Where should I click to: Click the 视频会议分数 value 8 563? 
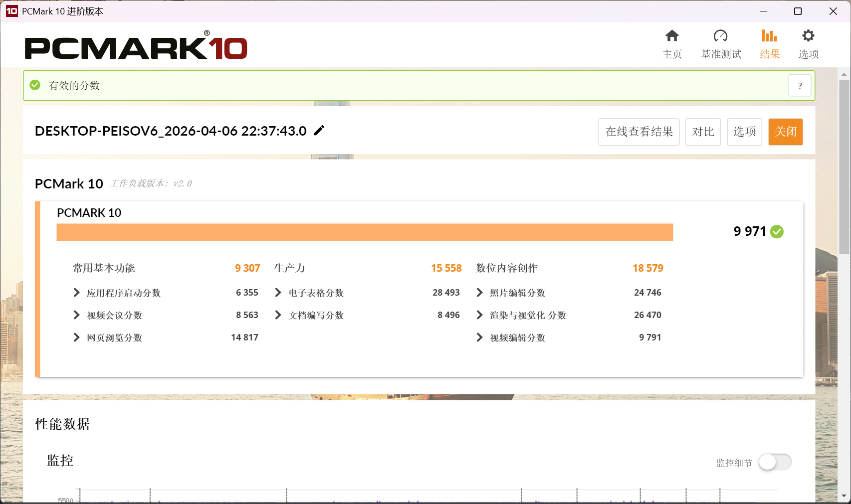pos(247,315)
